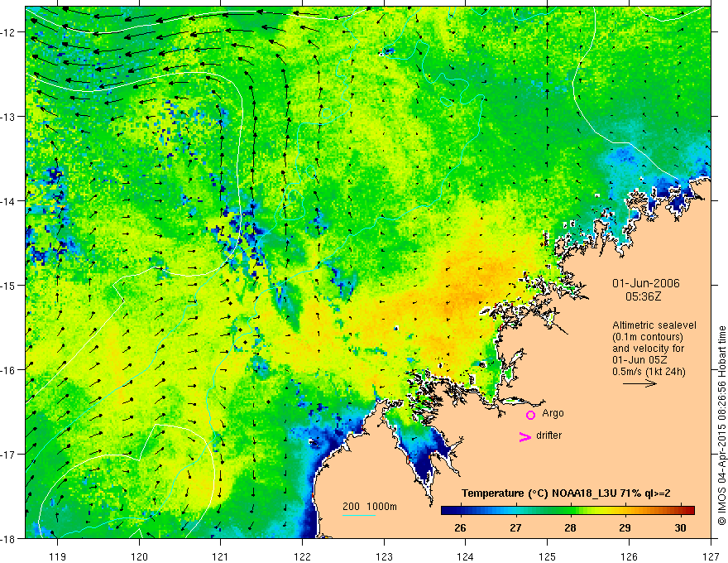Click the Altimetric sealevel legend text
728x563 pixels.
(654, 325)
